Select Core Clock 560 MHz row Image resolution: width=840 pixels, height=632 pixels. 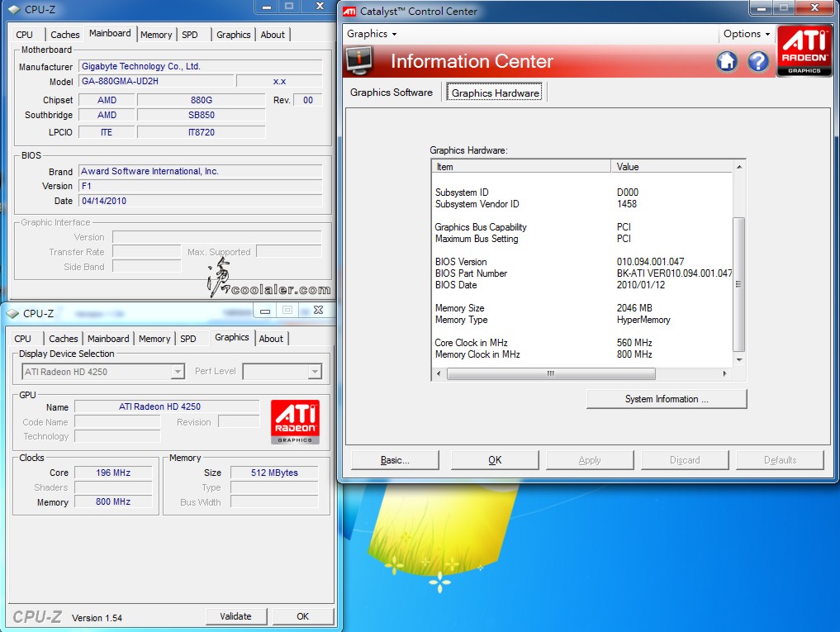582,343
